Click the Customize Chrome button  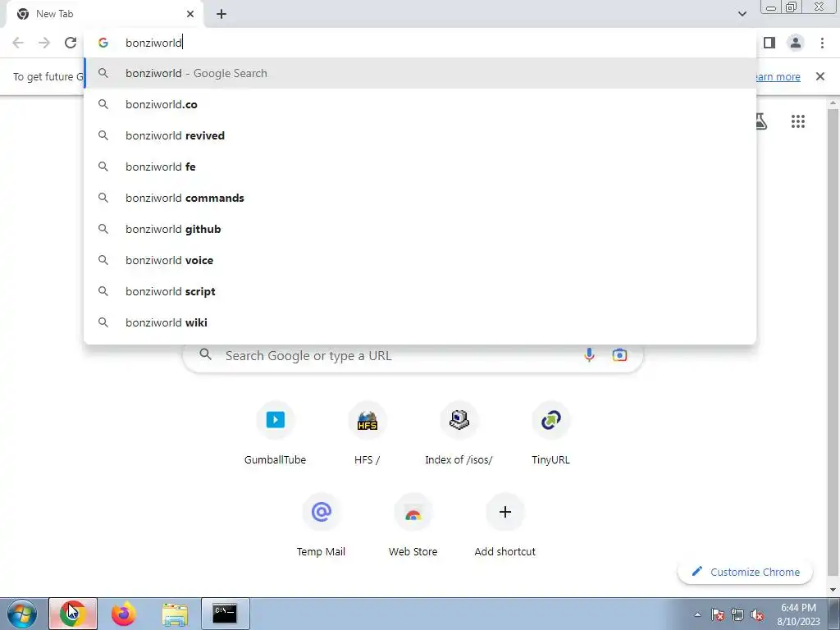[745, 572]
